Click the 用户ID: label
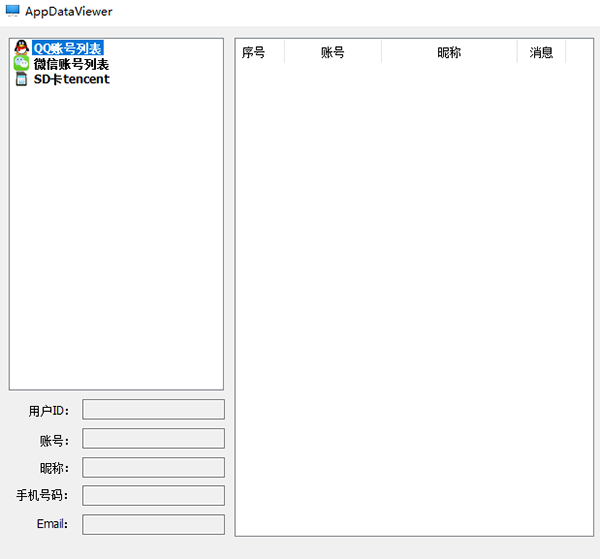This screenshot has width=600, height=559. point(49,411)
